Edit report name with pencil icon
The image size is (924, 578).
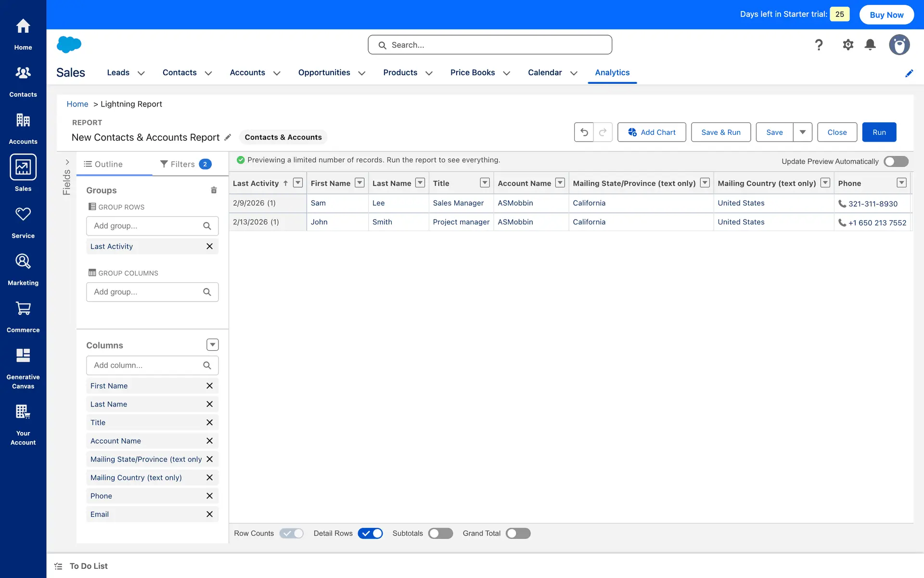tap(228, 137)
